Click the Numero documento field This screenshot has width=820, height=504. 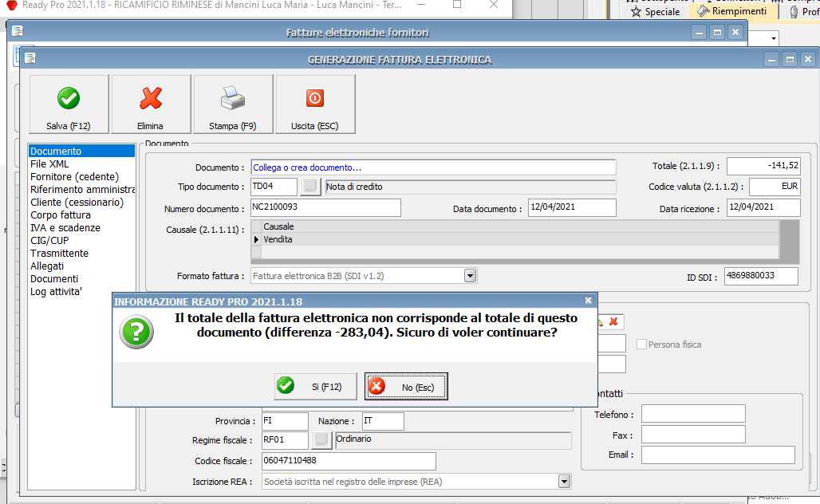coord(325,208)
